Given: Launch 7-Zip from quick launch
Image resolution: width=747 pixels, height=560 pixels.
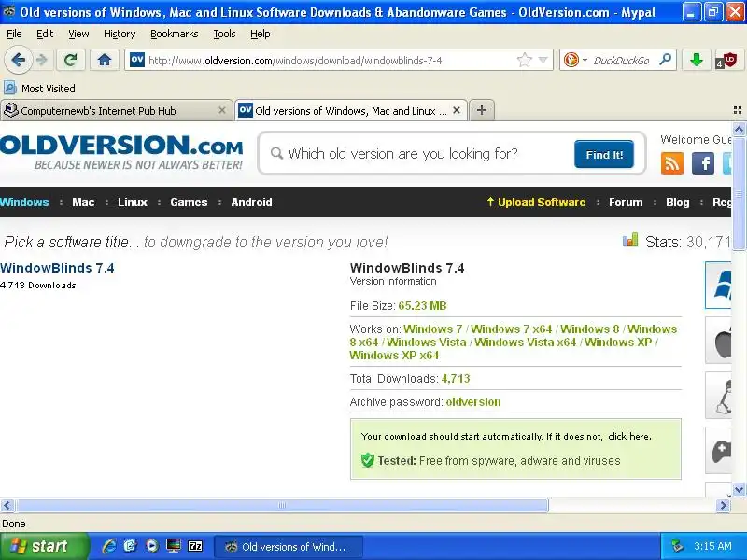Looking at the screenshot, I should click(x=195, y=546).
